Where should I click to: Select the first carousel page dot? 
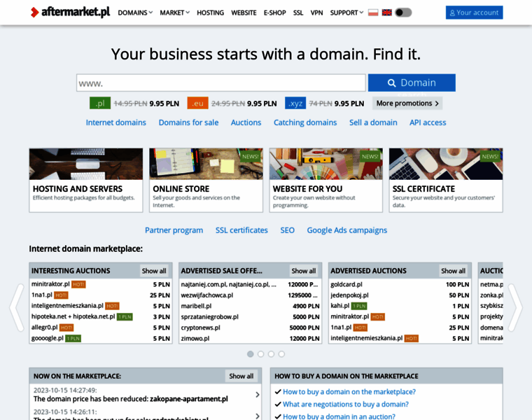[x=251, y=354]
